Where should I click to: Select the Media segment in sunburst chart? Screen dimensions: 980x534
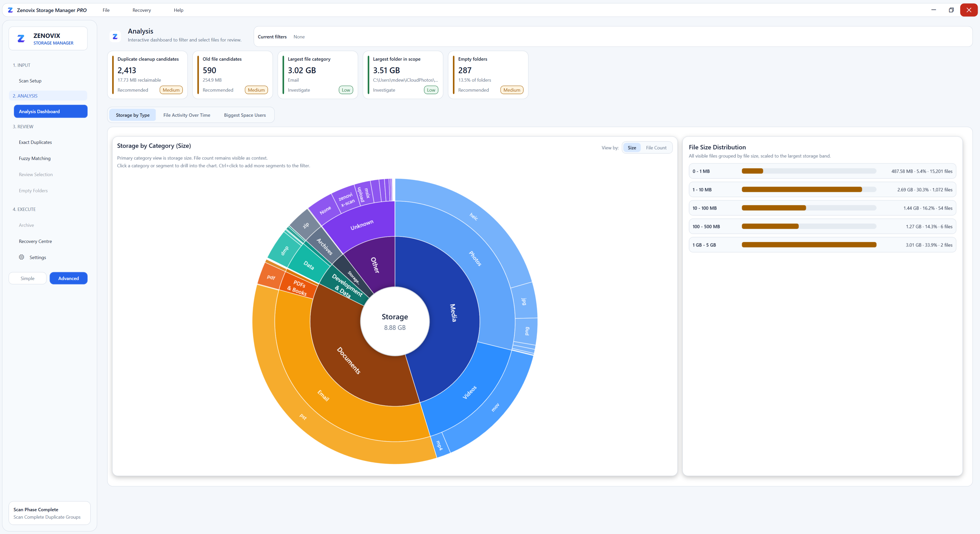coord(453,313)
